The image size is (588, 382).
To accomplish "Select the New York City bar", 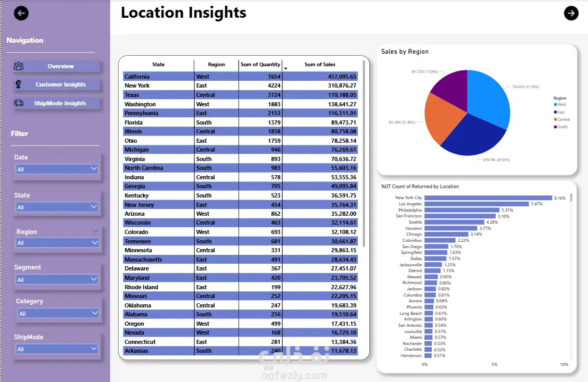I will coord(488,198).
